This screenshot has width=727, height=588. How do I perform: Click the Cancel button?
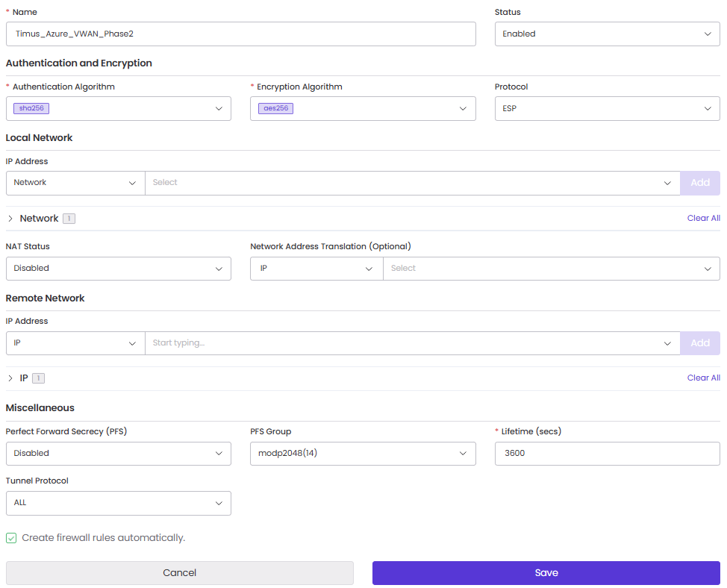179,572
